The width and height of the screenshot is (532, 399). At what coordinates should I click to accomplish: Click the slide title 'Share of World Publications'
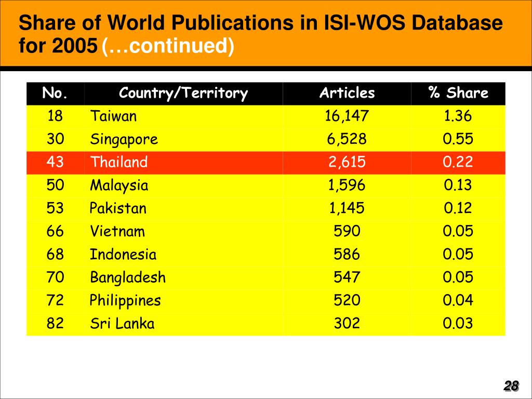[155, 23]
